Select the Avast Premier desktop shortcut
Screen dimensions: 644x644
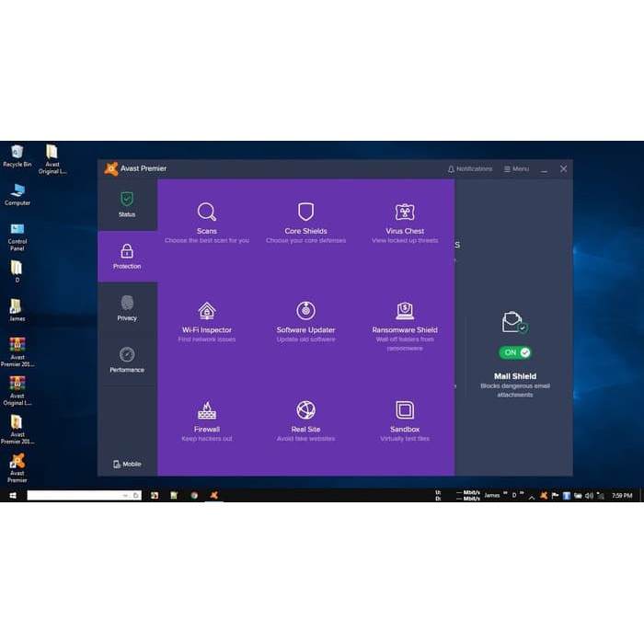pyautogui.click(x=17, y=467)
